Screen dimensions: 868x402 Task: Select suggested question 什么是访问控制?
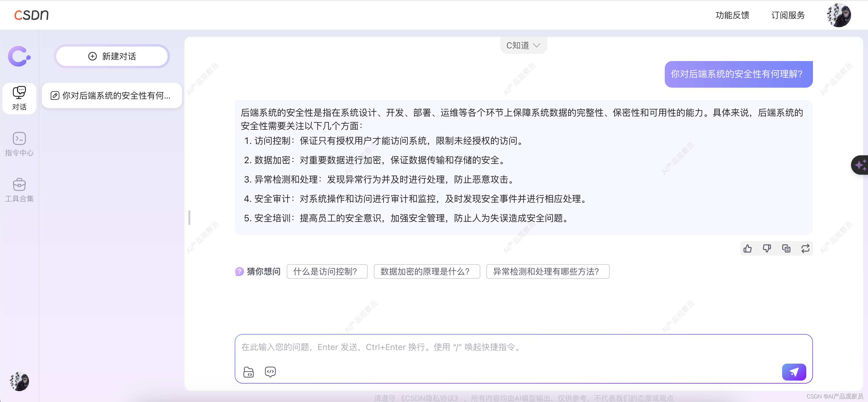(x=327, y=271)
